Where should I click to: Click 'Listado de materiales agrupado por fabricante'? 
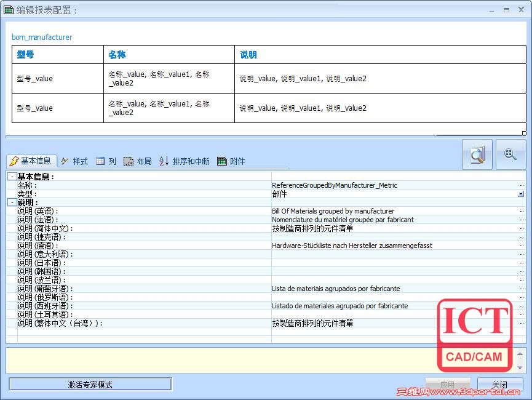point(340,306)
